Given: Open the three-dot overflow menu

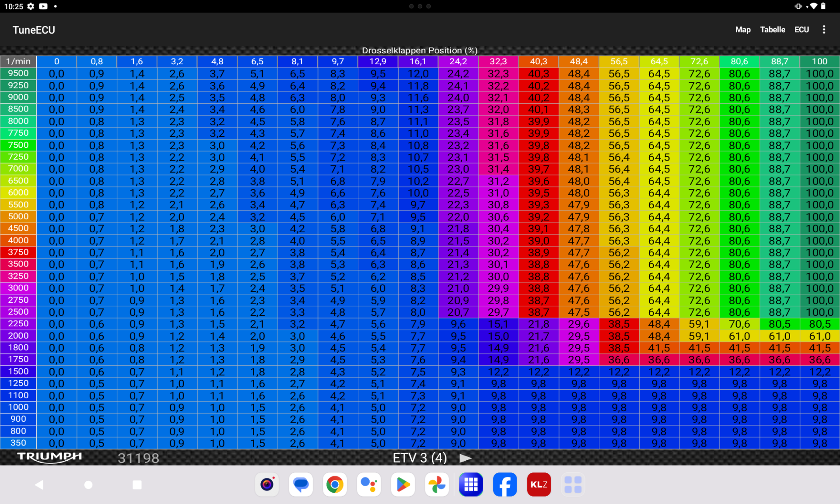Looking at the screenshot, I should point(824,30).
